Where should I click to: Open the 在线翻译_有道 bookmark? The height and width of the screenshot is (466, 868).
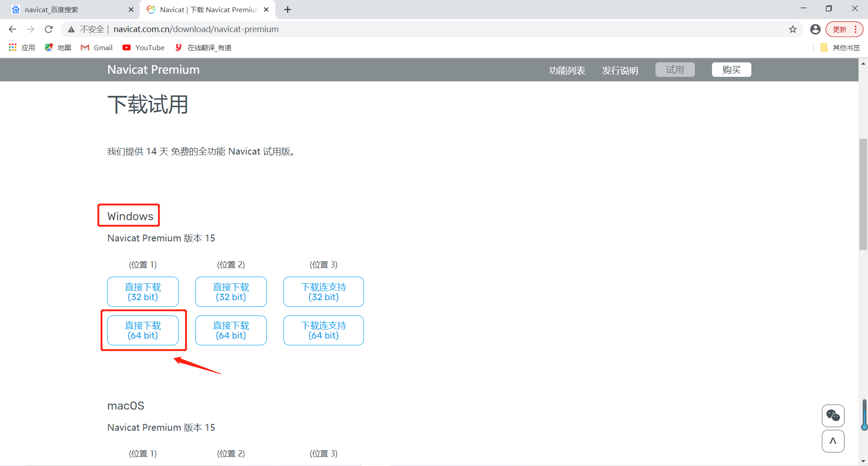(x=203, y=47)
